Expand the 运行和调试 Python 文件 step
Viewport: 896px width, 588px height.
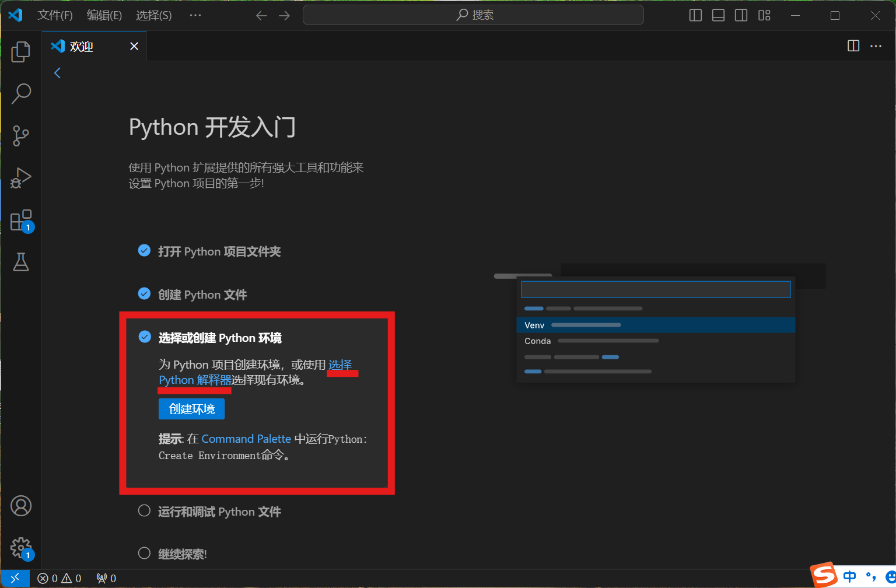click(x=219, y=512)
